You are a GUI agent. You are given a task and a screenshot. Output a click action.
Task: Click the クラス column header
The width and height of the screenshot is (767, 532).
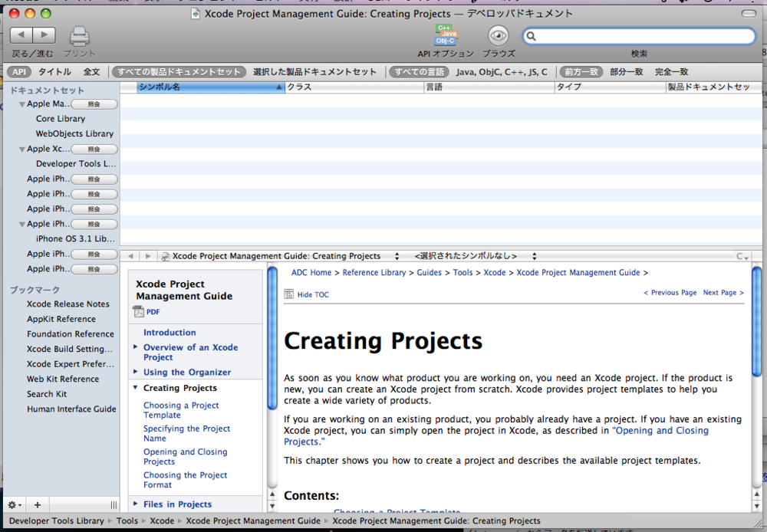pos(354,87)
